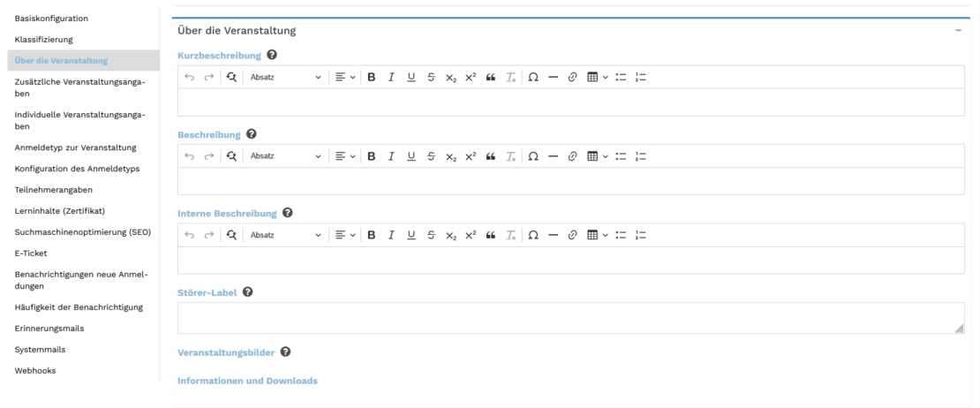
Task: Open Systemmails sidebar link
Action: click(40, 350)
